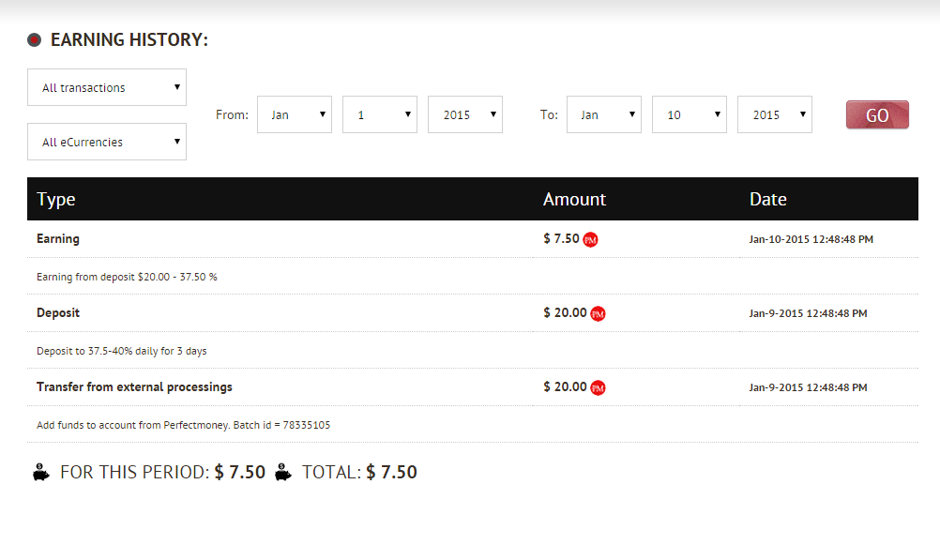Click the red bullet icon beside Earning History
This screenshot has height=560, width=940.
(35, 40)
